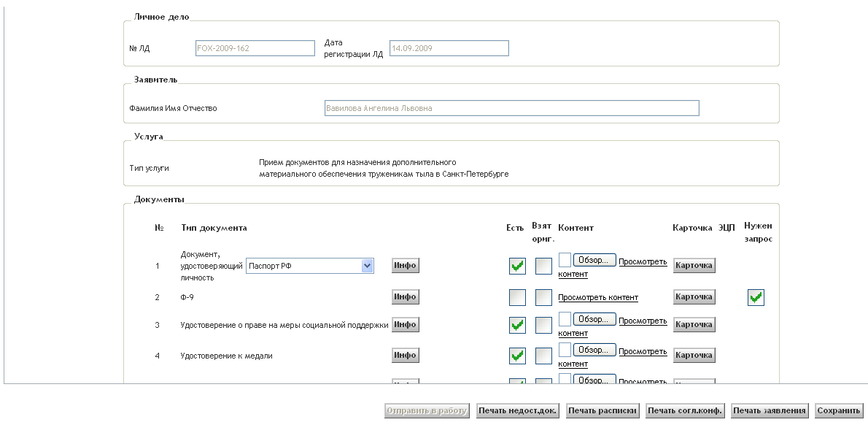Viewport: 868px width, 433px height.
Task: Toggle 'Взят ориг.' for Удостоверение к медали
Action: [543, 356]
